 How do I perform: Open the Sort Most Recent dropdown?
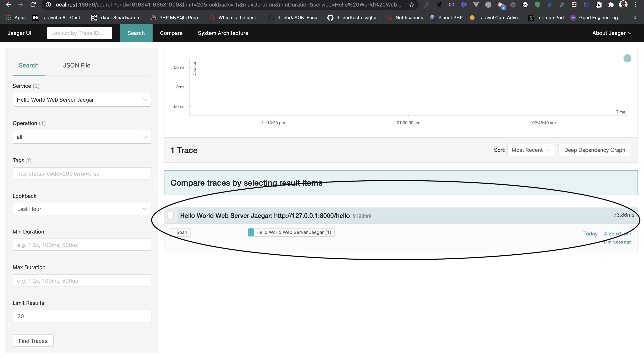point(531,150)
